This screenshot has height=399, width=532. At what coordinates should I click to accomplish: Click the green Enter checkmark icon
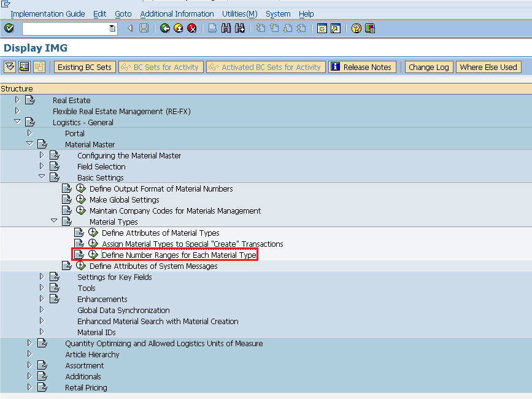9,28
